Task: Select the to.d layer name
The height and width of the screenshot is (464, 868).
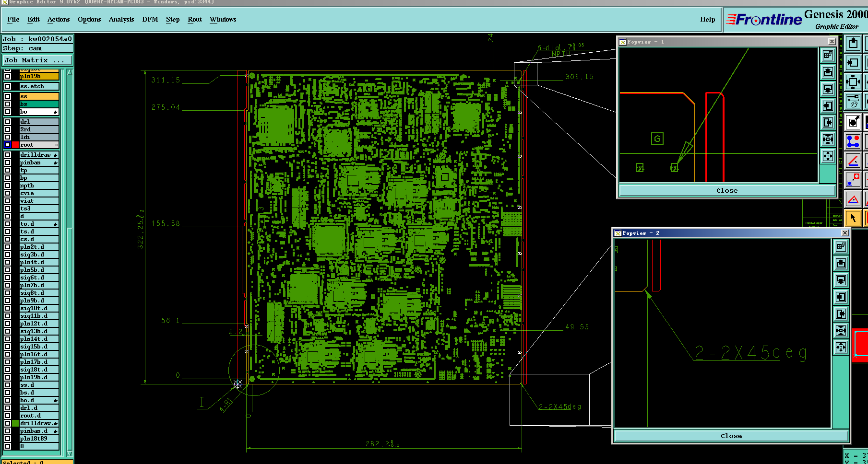Action: point(39,224)
